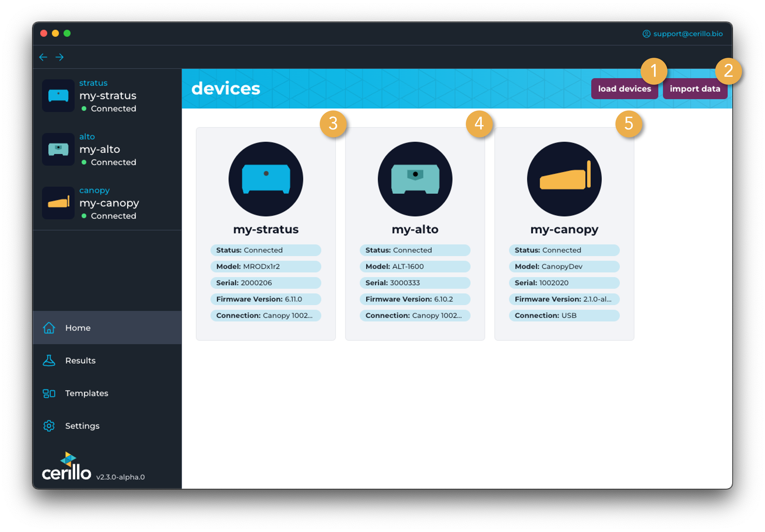Click the Model: CanopyDev field

pos(565,267)
